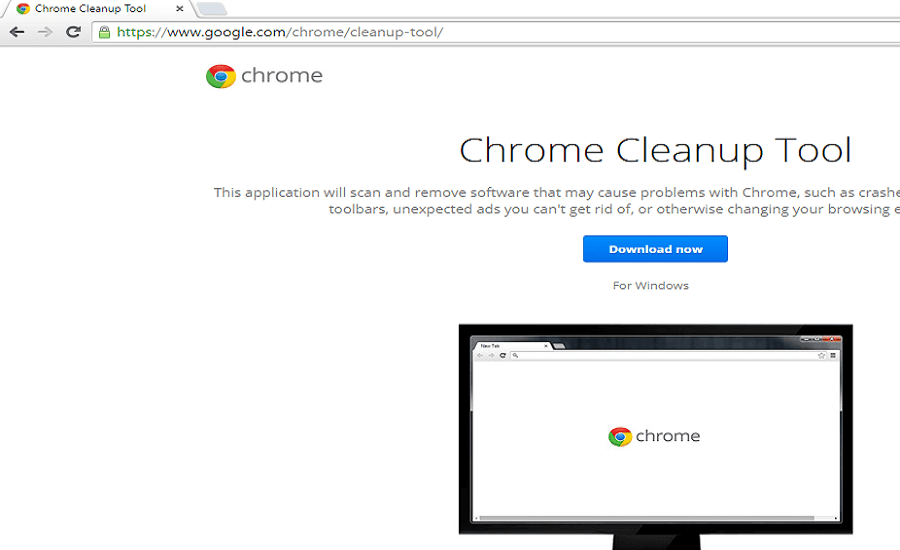Click the For Windows text below the download button
This screenshot has height=550, width=900.
(x=650, y=286)
